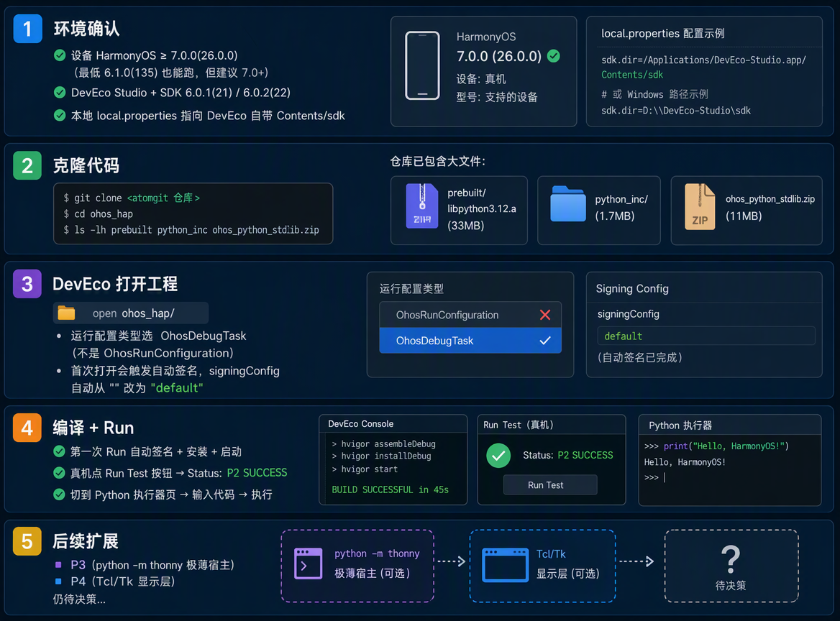Click the 型号: 支持的设备 line

(x=497, y=97)
